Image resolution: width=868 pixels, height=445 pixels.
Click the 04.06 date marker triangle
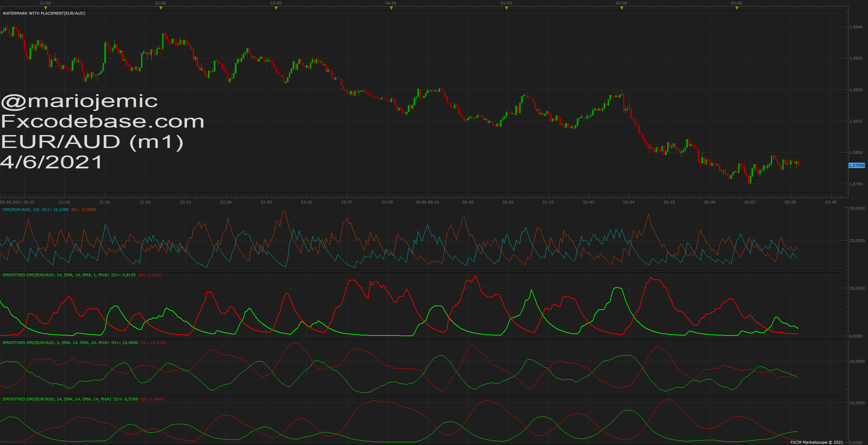click(391, 9)
